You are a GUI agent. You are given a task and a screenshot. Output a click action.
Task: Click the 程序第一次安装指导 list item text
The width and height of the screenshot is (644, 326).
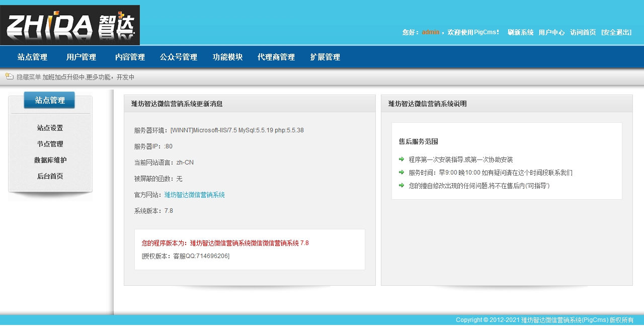pyautogui.click(x=461, y=159)
